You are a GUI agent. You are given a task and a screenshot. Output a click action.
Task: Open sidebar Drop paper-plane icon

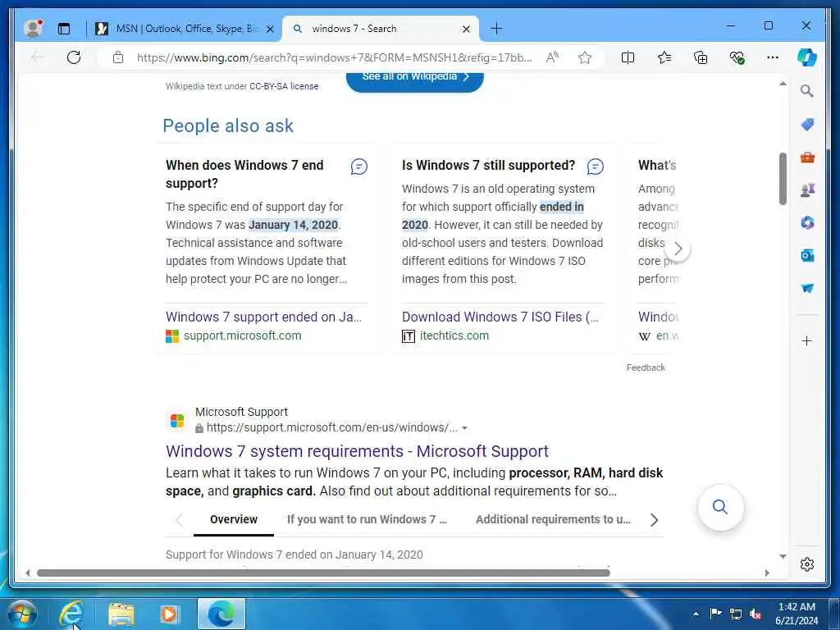click(x=807, y=288)
